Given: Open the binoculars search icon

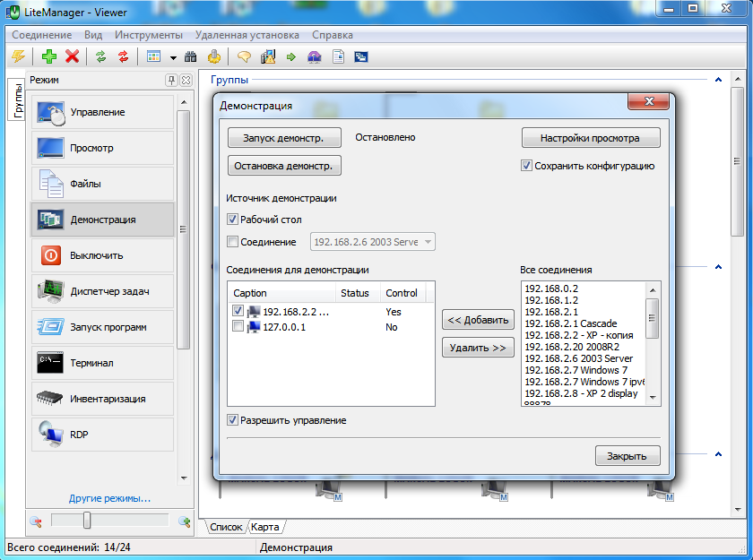Looking at the screenshot, I should [x=191, y=56].
